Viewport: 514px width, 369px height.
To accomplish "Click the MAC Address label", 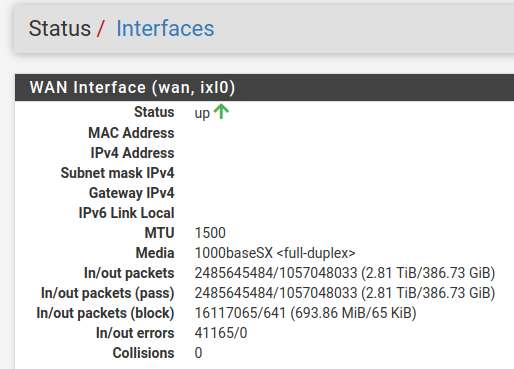I will [x=131, y=133].
